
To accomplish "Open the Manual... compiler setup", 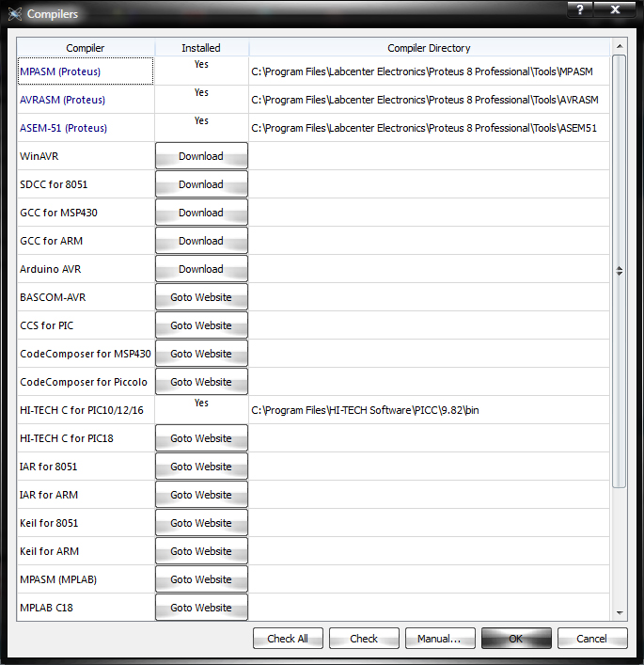I will coord(440,639).
